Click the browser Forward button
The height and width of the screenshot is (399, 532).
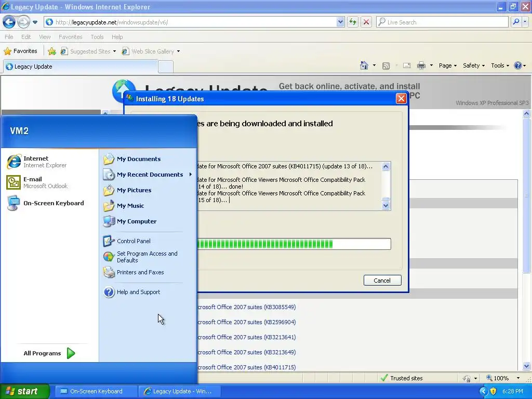(x=23, y=22)
